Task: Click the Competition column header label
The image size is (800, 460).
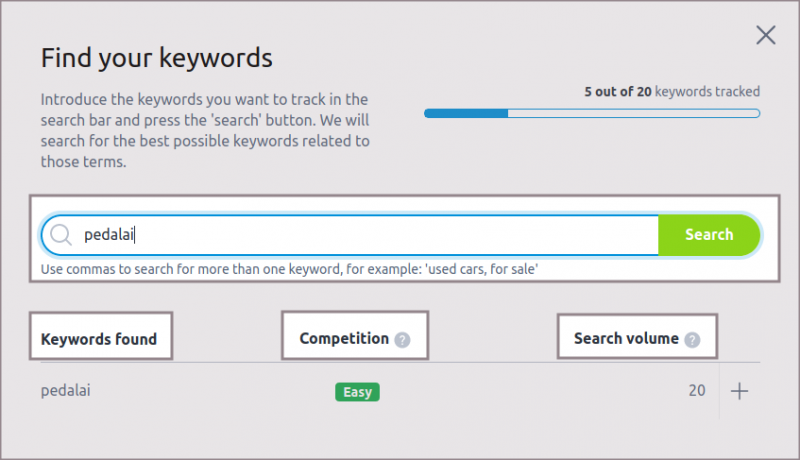Action: (344, 338)
